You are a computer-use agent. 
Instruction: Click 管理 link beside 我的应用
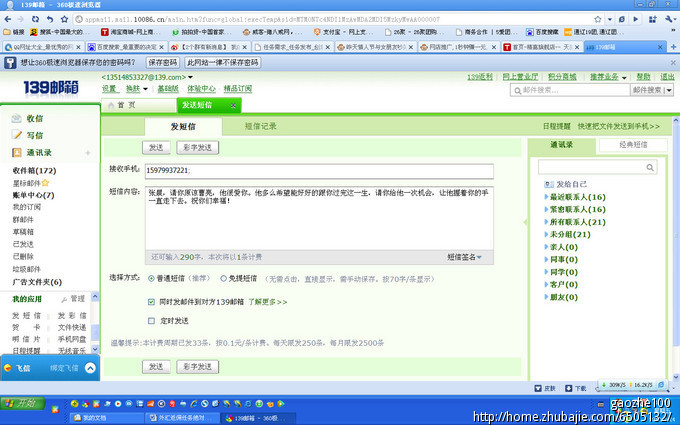tap(78, 299)
